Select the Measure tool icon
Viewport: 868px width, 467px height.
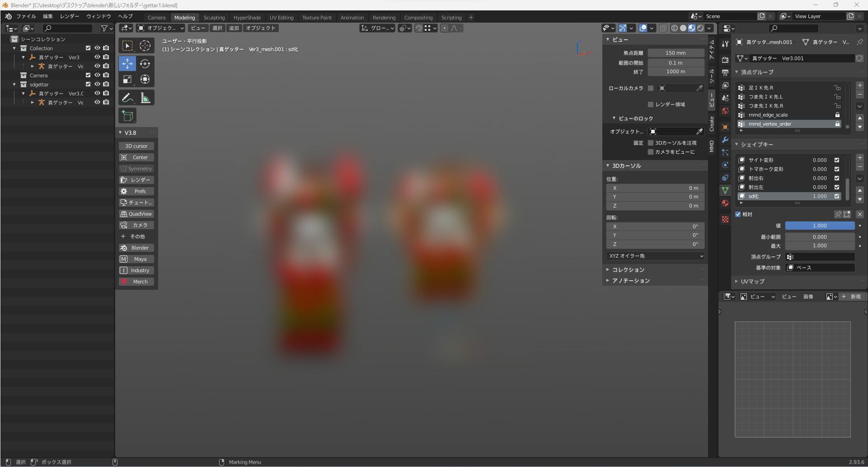coord(145,98)
